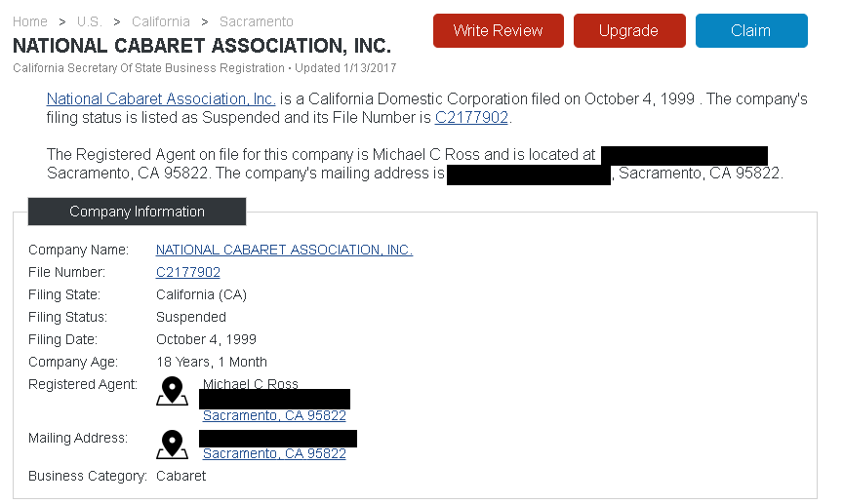The width and height of the screenshot is (844, 504).
Task: Click the Mailing Address map pin icon
Action: tap(173, 444)
